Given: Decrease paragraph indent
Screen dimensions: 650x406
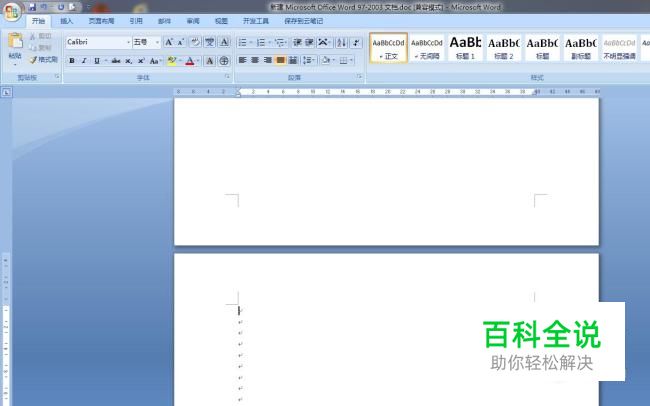Looking at the screenshot, I should [297, 42].
